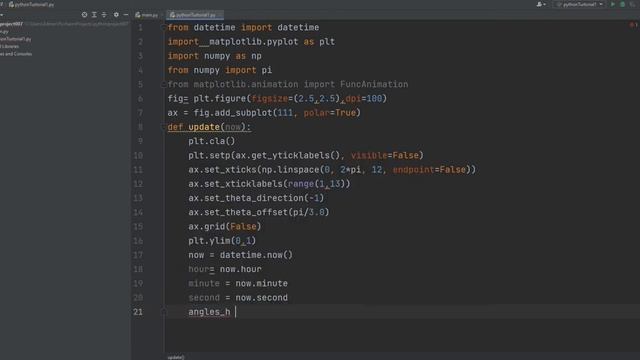This screenshot has height=360, width=640.
Task: Select the project root folder in tree
Action: 11,24
